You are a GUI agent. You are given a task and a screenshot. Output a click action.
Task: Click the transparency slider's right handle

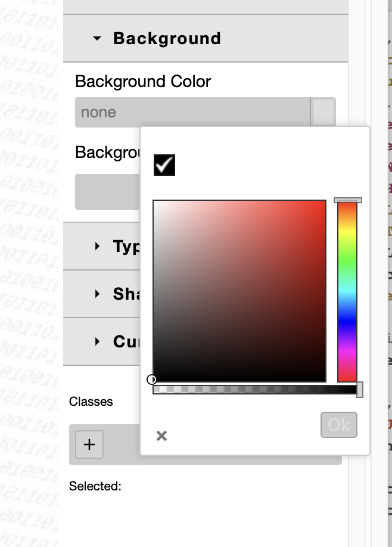point(360,388)
